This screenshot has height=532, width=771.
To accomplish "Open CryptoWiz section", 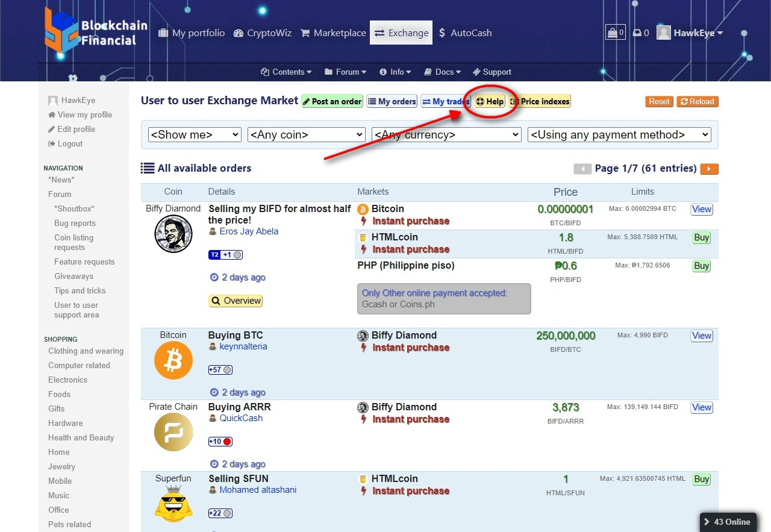I will click(x=262, y=33).
